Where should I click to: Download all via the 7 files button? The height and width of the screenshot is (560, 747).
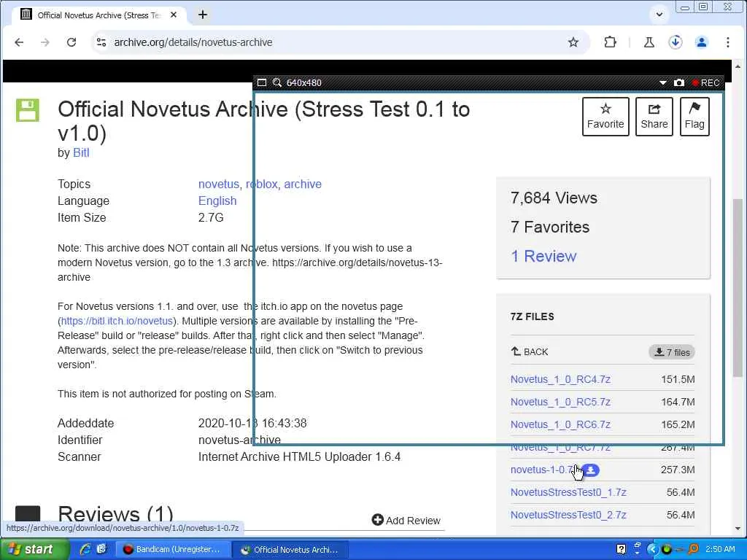tap(672, 352)
